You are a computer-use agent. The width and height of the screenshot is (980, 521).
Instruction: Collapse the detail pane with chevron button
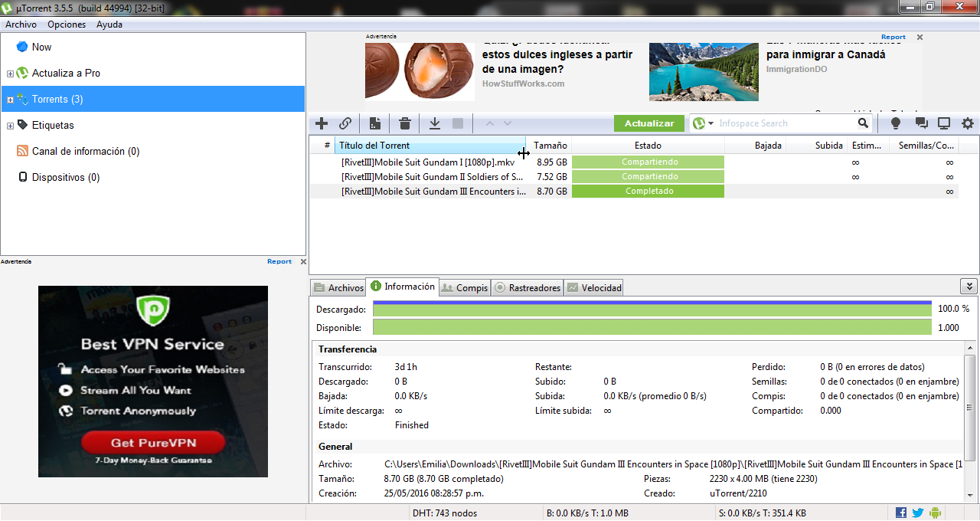(x=968, y=287)
